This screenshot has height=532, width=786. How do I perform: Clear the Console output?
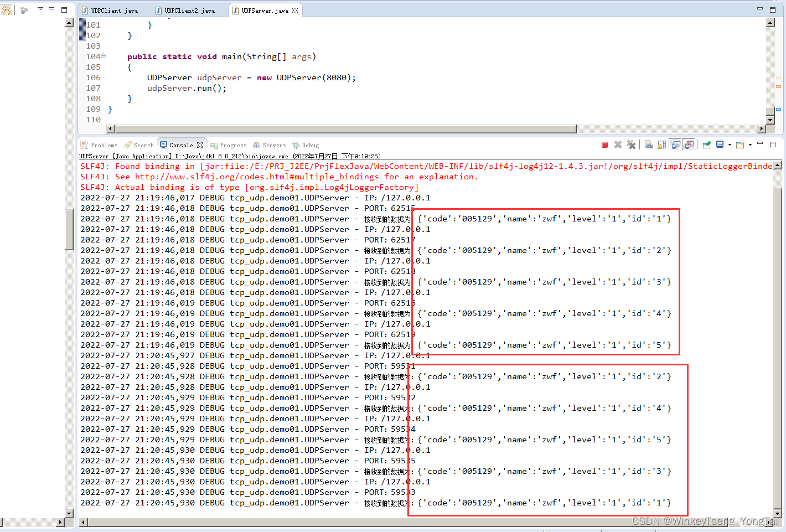[648, 144]
